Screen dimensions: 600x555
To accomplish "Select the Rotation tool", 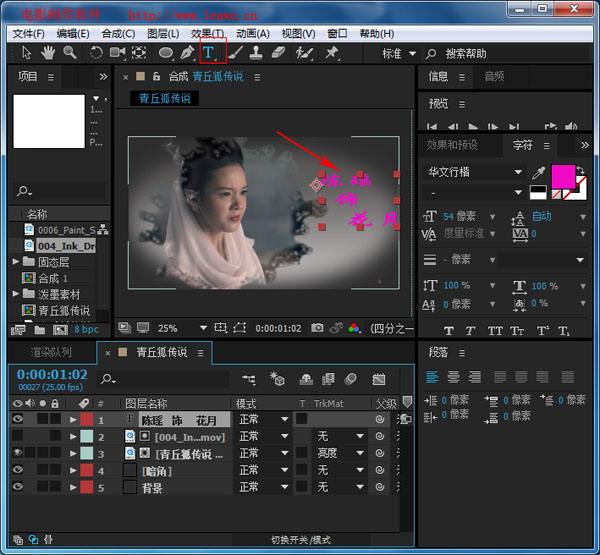I will click(x=96, y=53).
